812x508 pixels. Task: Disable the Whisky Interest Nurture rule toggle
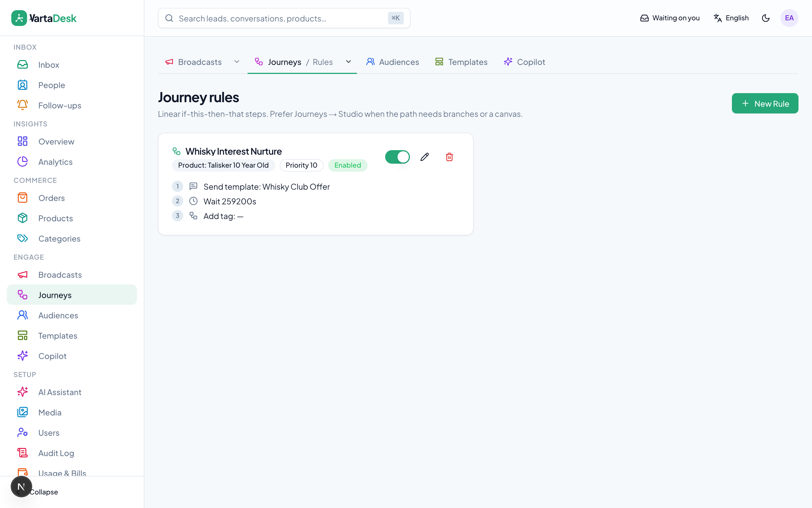(397, 157)
